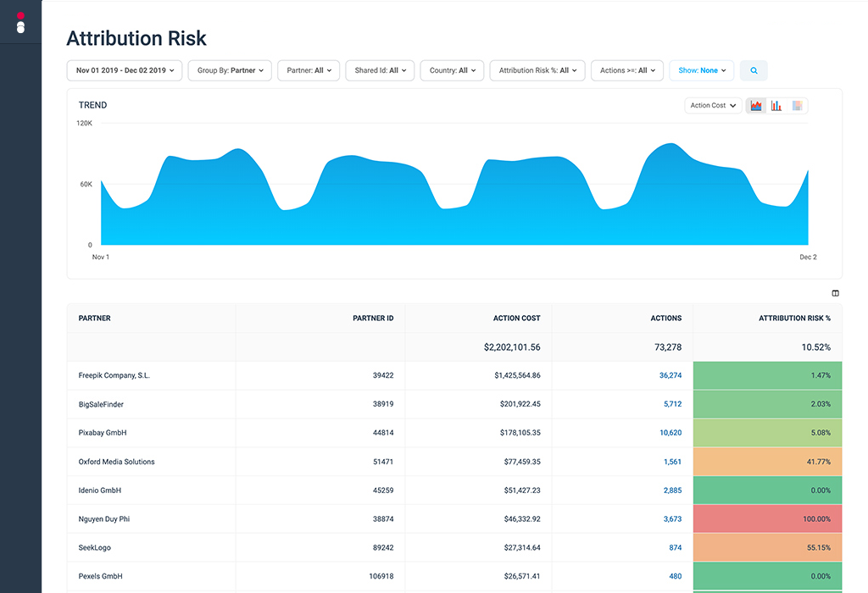Select the stacked chart view icon
The width and height of the screenshot is (868, 593).
pyautogui.click(x=797, y=104)
